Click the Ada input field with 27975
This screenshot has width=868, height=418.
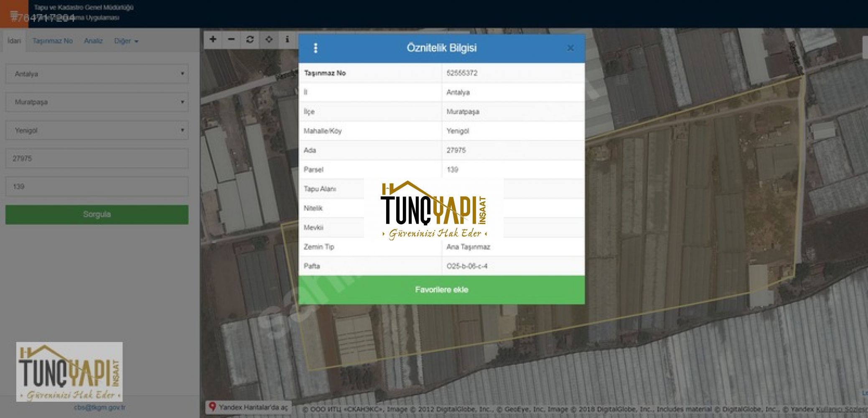coord(97,158)
